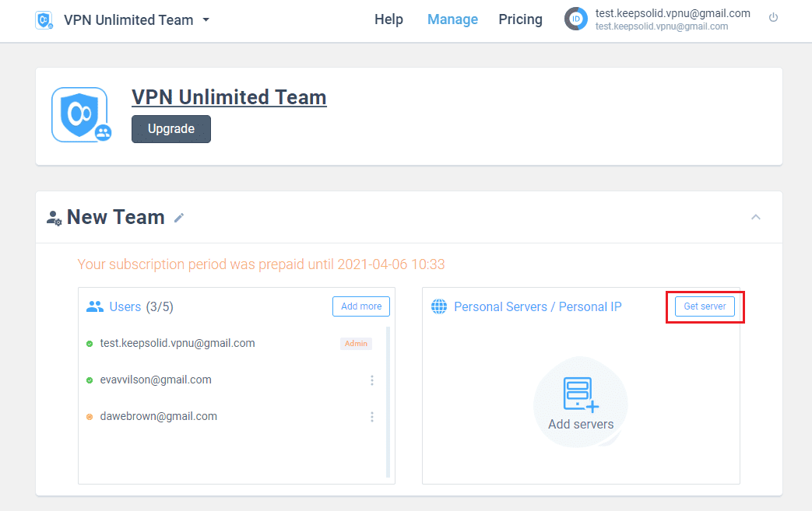Image resolution: width=812 pixels, height=511 pixels.
Task: Open the Users link
Action: pyautogui.click(x=125, y=306)
